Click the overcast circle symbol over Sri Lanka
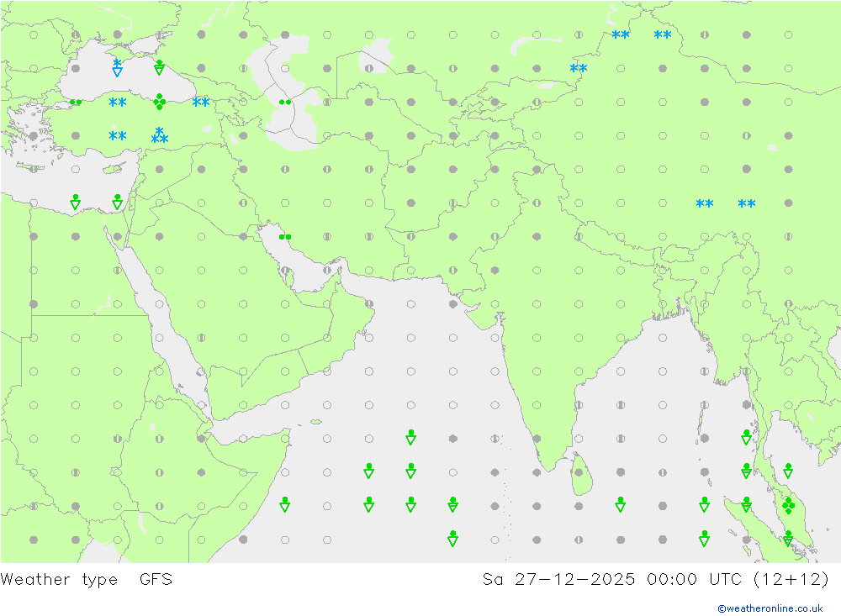This screenshot has width=841, height=616. click(579, 472)
